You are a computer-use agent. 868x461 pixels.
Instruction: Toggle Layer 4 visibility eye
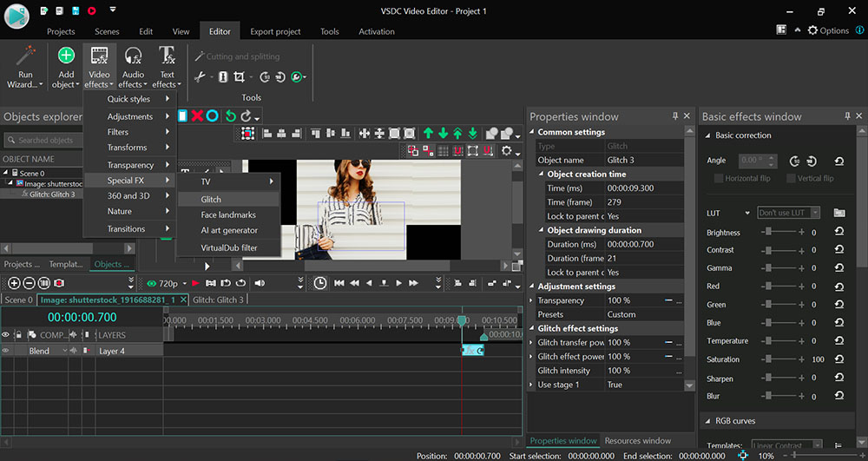pyautogui.click(x=6, y=351)
